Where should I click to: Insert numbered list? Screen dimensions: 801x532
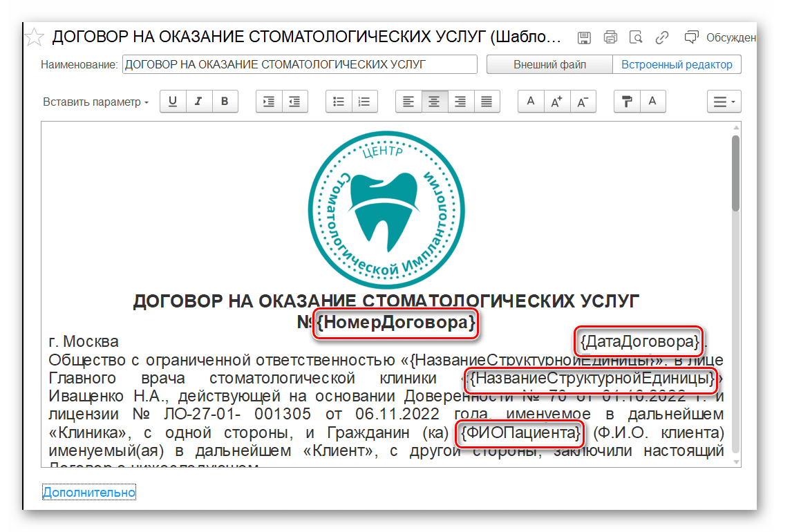(364, 101)
